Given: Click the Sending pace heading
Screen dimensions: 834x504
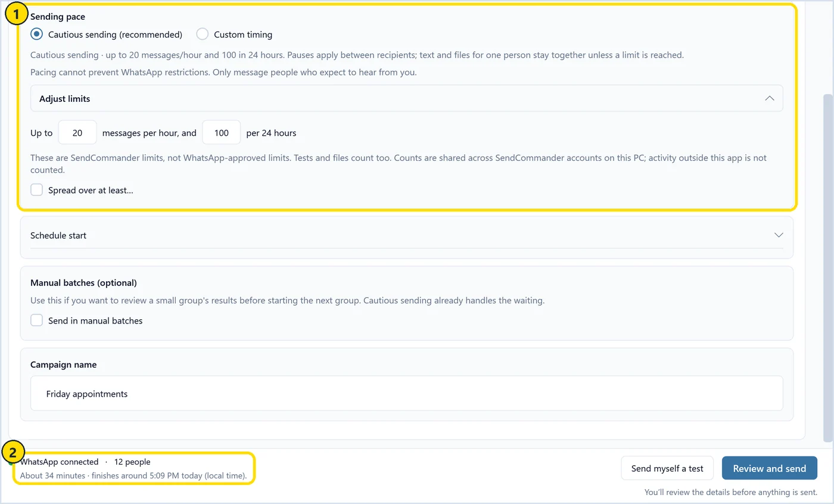Looking at the screenshot, I should [x=58, y=17].
